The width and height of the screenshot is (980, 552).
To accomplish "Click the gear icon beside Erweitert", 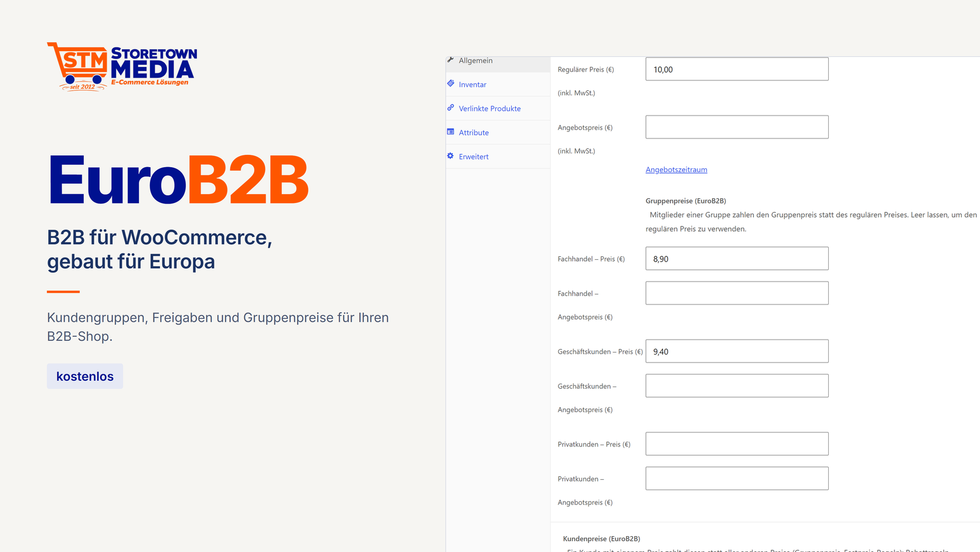I will pos(450,155).
